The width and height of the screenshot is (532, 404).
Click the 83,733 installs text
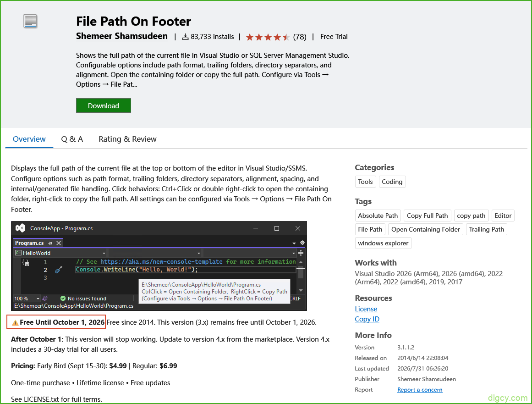(x=213, y=37)
